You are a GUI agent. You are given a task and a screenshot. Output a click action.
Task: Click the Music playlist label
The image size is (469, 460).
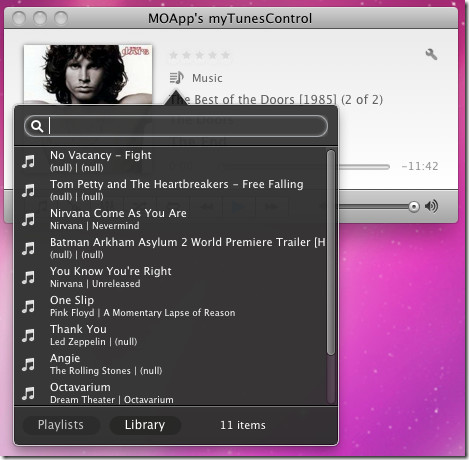(207, 78)
